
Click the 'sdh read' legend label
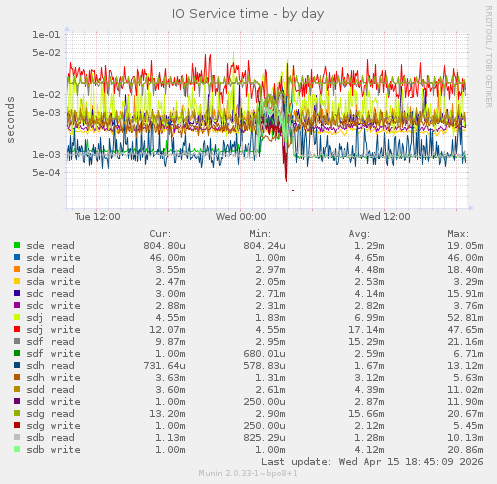click(x=51, y=366)
